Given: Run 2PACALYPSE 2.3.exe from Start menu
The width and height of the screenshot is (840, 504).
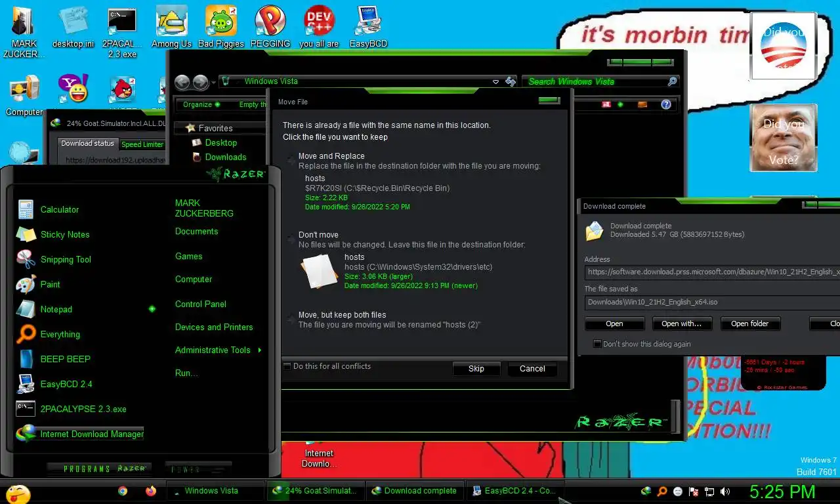Looking at the screenshot, I should tap(83, 409).
